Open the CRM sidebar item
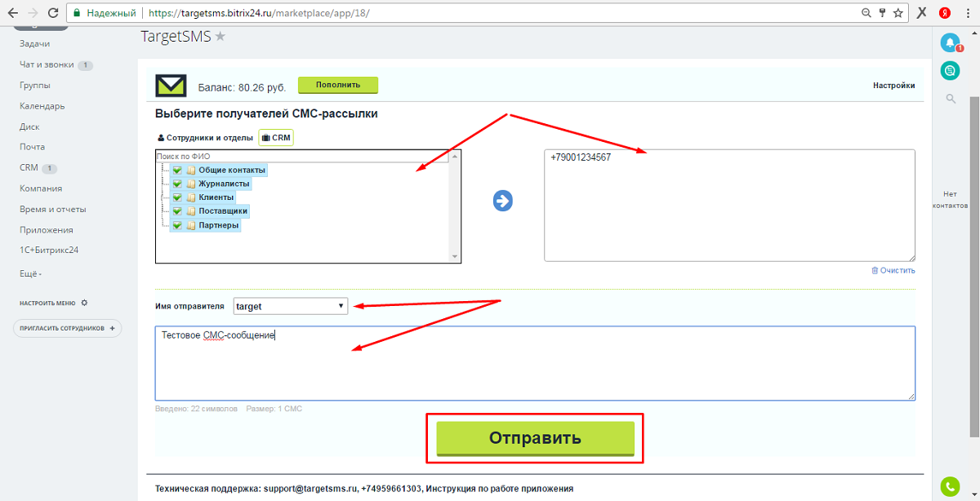This screenshot has height=501, width=980. (29, 168)
